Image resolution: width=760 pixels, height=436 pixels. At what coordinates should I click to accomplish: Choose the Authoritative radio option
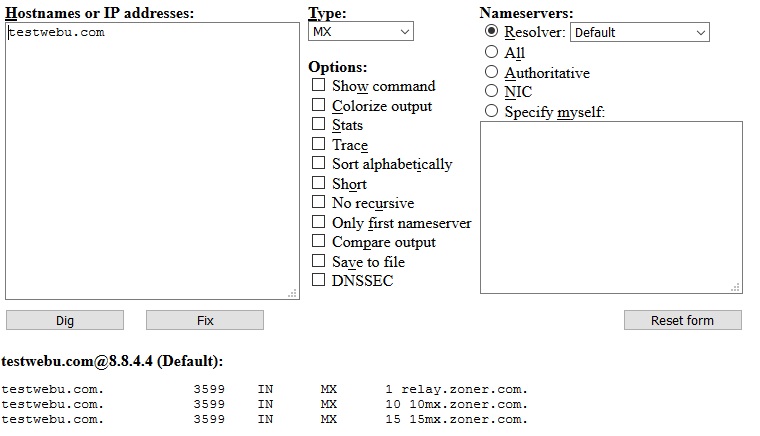coord(491,72)
